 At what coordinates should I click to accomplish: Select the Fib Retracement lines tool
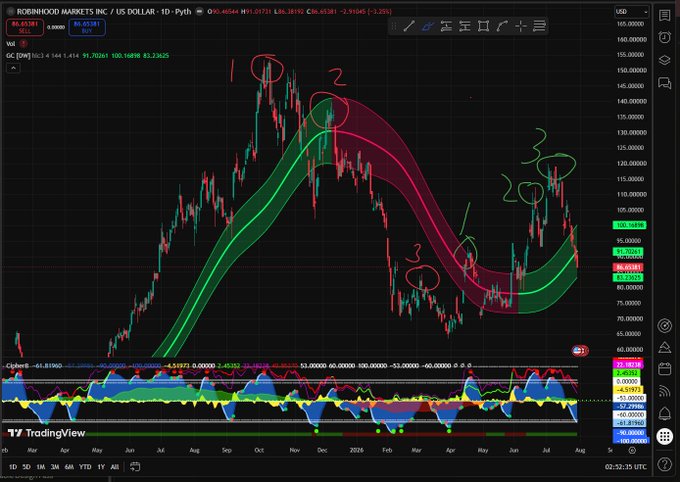tap(539, 26)
